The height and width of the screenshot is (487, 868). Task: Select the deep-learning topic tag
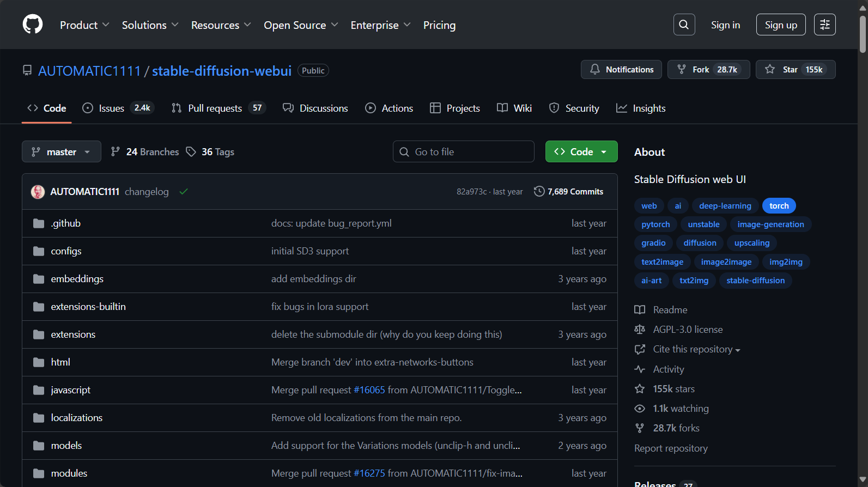725,205
